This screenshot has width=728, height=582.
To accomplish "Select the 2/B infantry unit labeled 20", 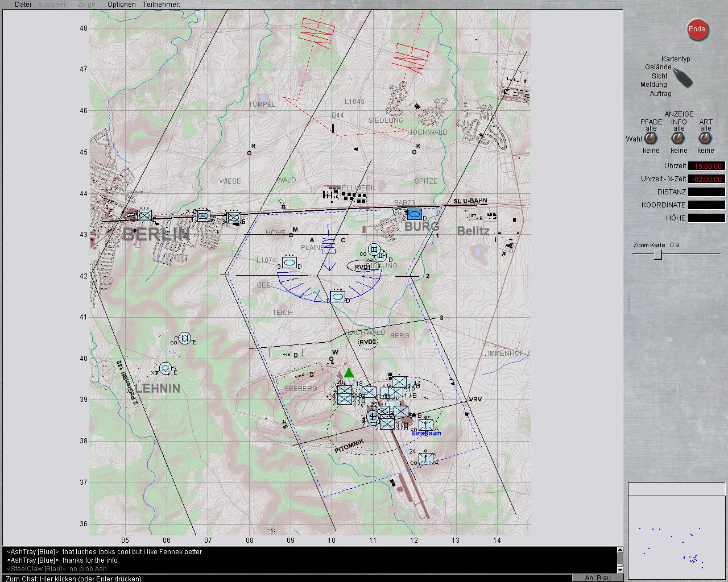I will pyautogui.click(x=345, y=392).
